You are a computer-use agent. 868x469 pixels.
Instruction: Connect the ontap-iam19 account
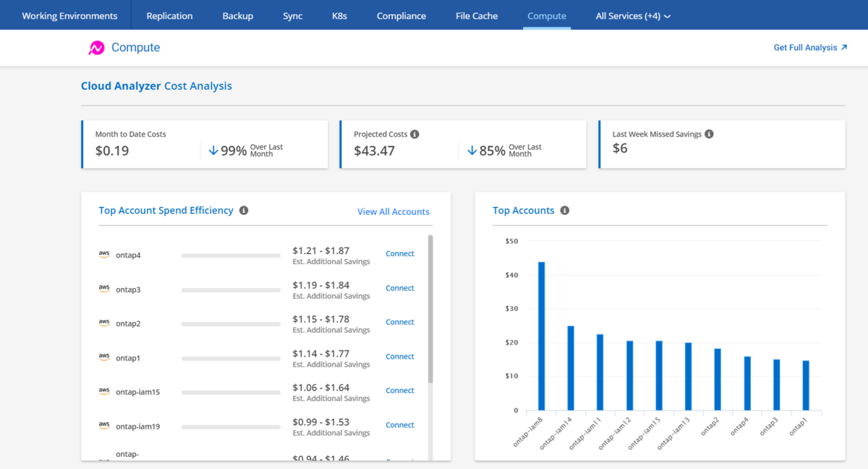click(x=400, y=426)
